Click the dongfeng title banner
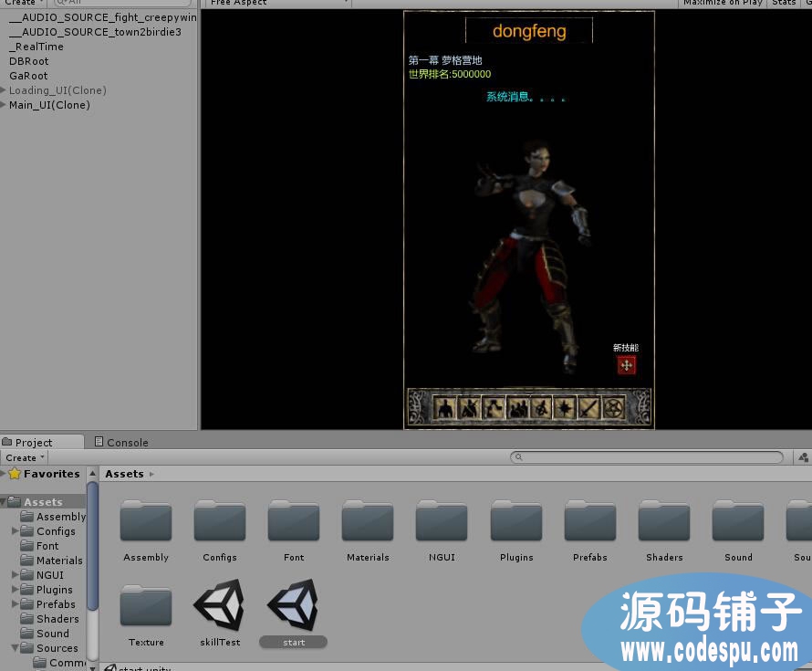 [x=529, y=31]
